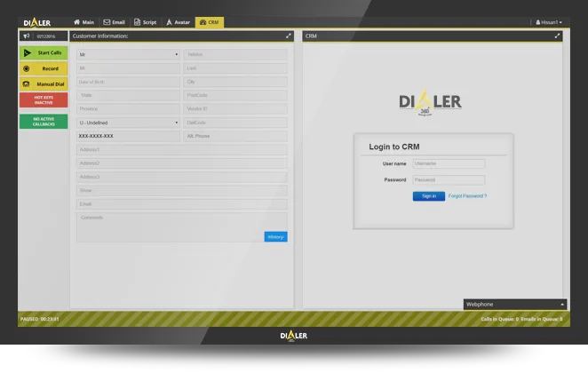Screen dimensions: 588x381
Task: Click the PAUSED 00:23:41 status
Action: [x=39, y=319]
